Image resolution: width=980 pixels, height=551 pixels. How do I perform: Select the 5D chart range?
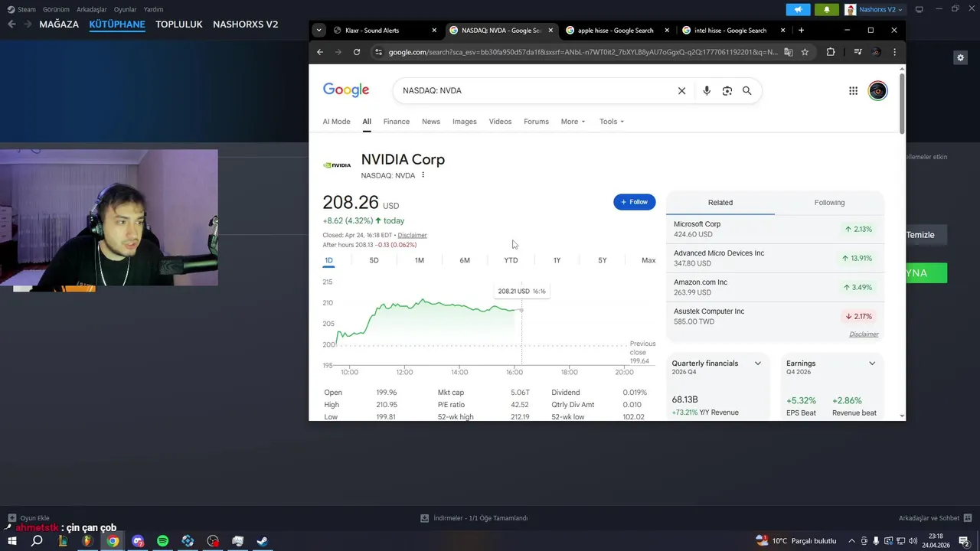(374, 260)
